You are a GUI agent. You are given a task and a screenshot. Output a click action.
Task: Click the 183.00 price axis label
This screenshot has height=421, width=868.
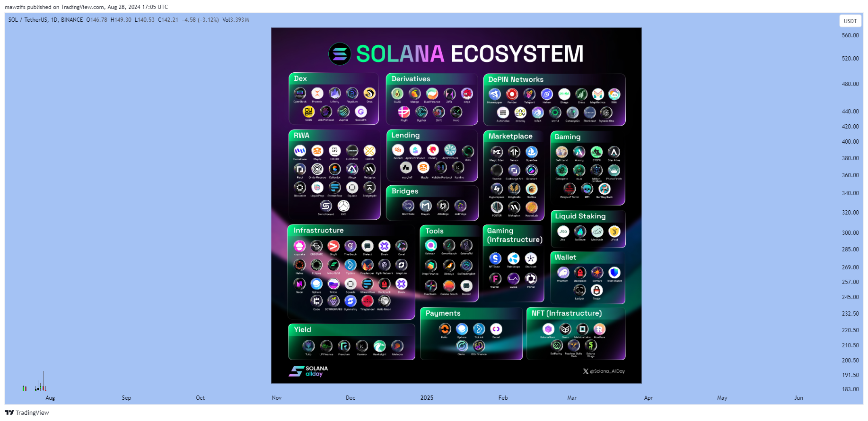click(x=850, y=389)
